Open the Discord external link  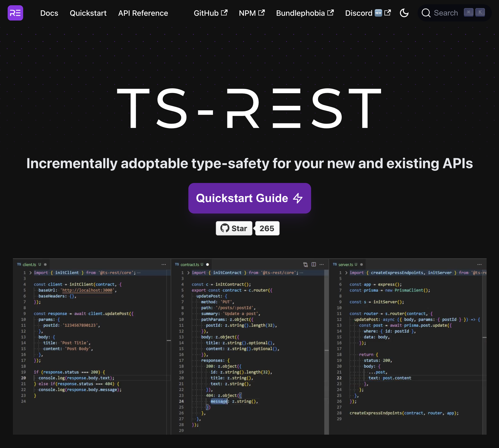click(x=368, y=13)
